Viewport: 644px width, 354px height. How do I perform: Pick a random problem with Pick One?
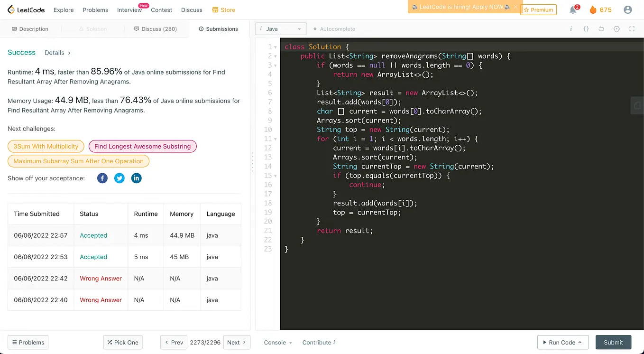point(123,342)
